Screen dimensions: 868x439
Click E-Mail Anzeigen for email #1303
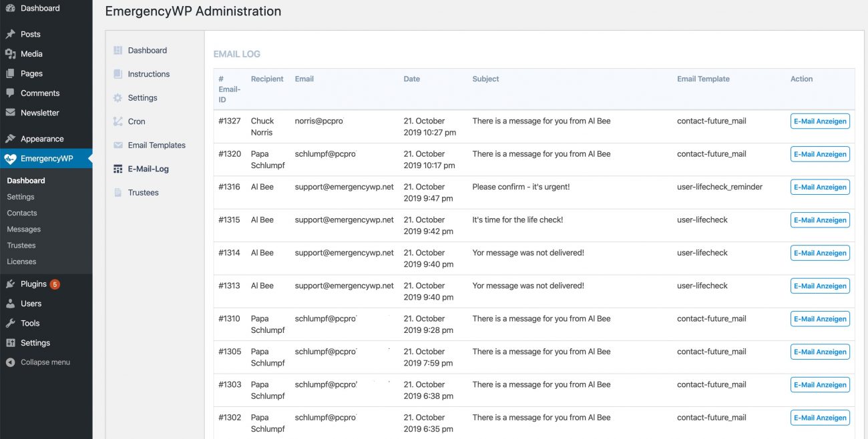[x=820, y=385]
